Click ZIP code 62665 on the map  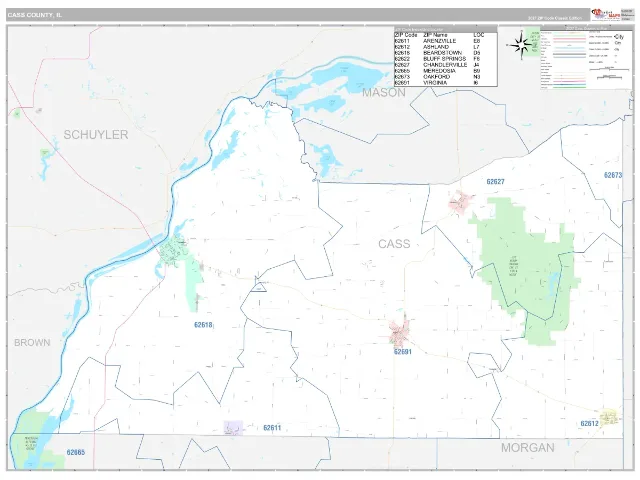coord(76,452)
